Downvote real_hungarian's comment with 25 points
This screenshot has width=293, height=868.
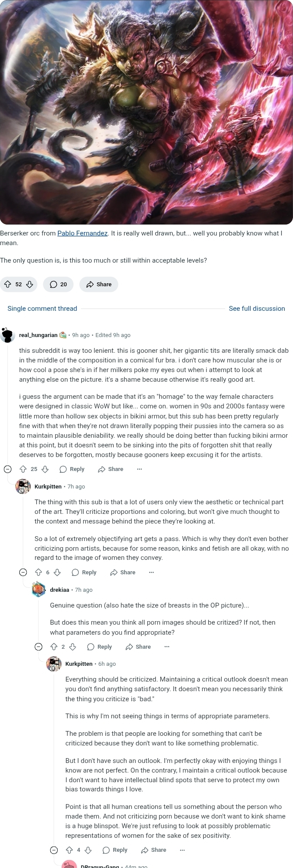click(45, 469)
